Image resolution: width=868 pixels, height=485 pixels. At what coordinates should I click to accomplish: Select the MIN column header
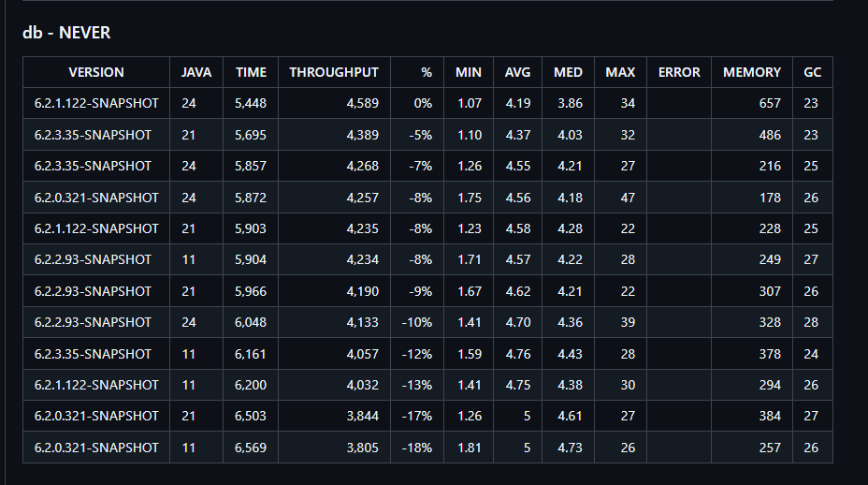click(x=469, y=72)
